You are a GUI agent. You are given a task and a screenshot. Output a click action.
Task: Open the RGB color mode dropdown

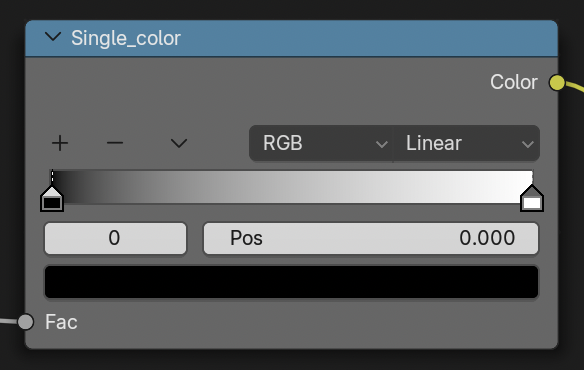click(321, 143)
